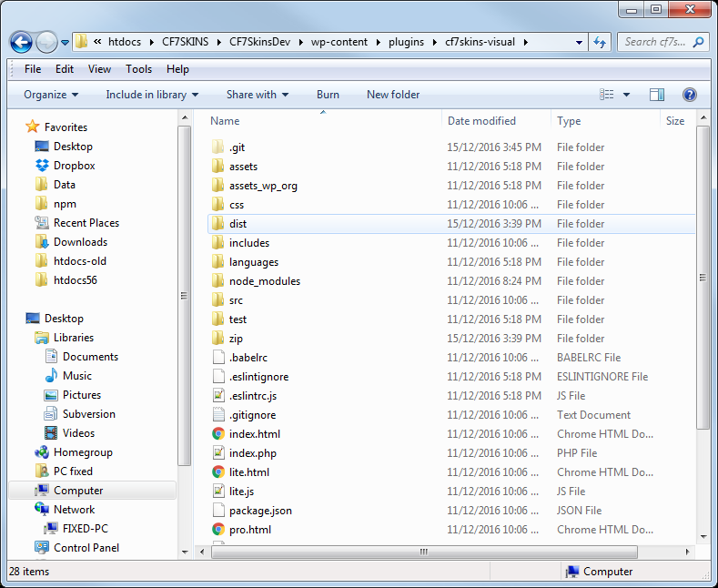This screenshot has width=718, height=588.
Task: Toggle the preview pane icon
Action: (657, 95)
